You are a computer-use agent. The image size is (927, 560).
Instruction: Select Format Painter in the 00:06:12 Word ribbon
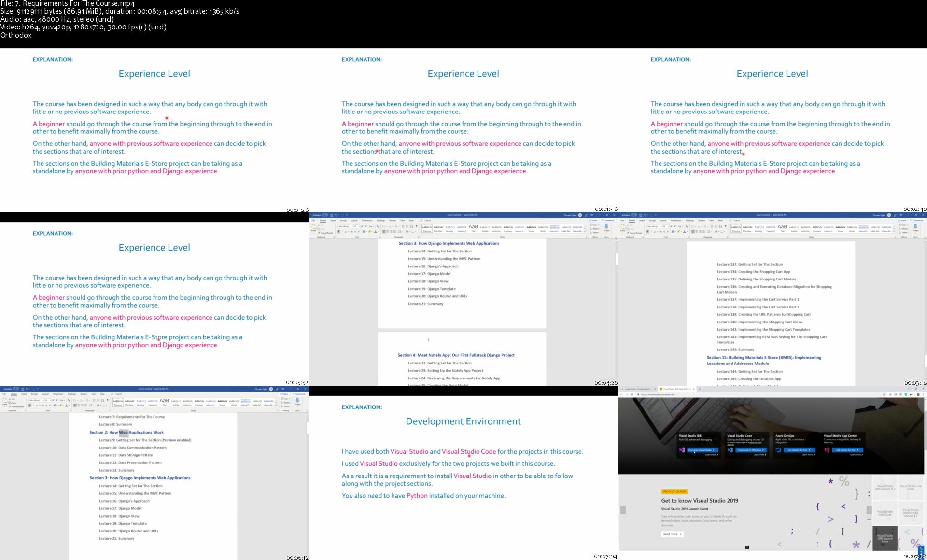pyautogui.click(x=16, y=406)
